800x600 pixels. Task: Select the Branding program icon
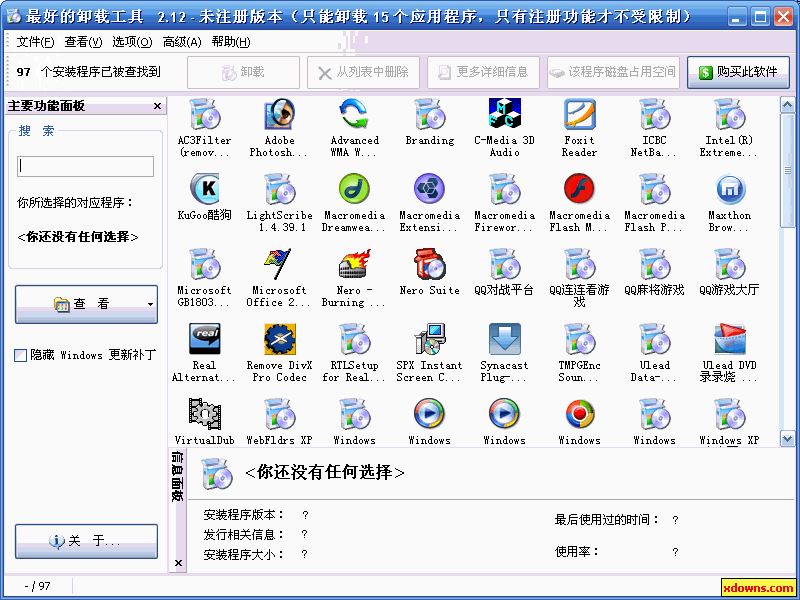[430, 115]
